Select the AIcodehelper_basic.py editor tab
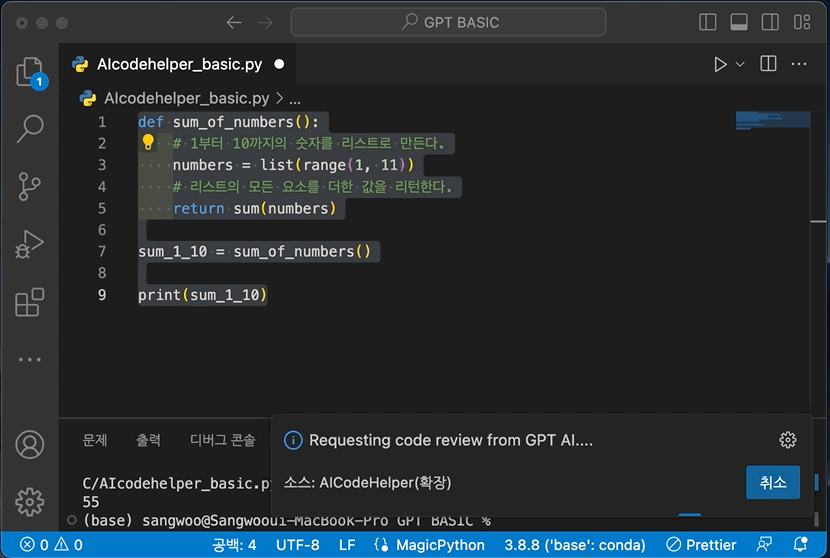830x558 pixels. [x=178, y=64]
